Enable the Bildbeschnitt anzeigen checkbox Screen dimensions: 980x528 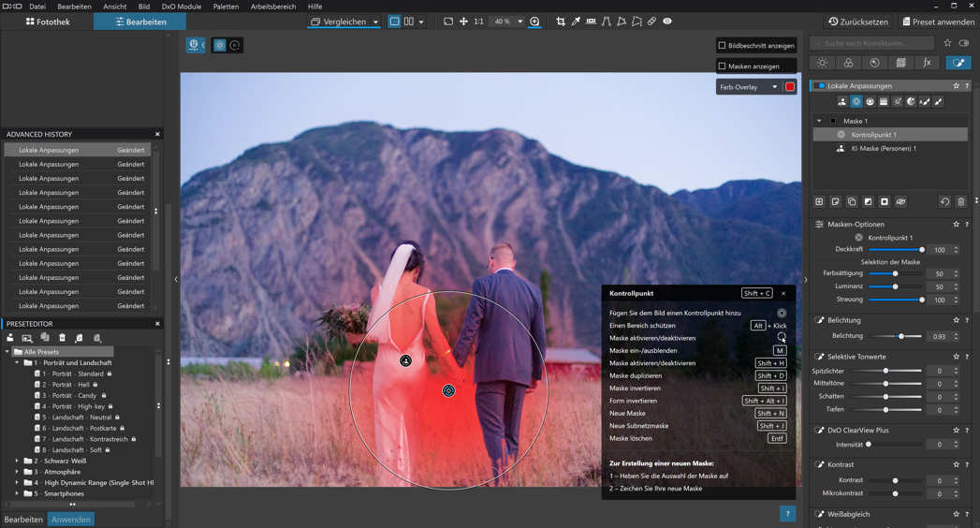coord(722,45)
